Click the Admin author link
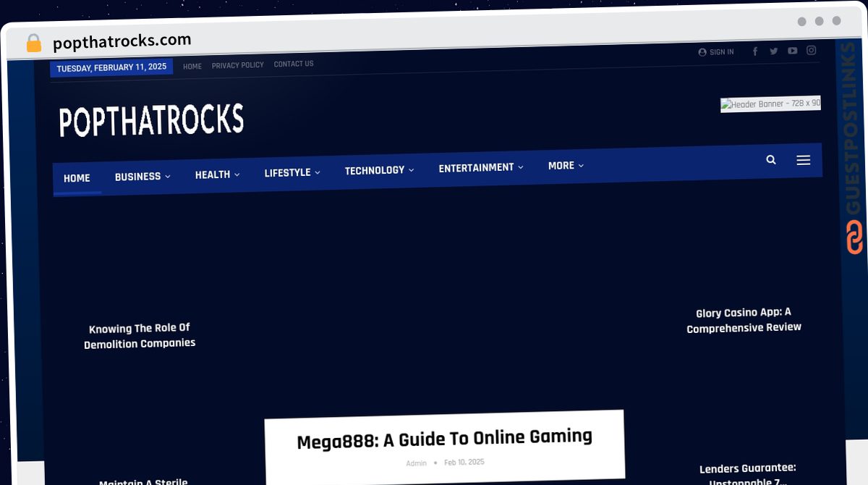Viewport: 868px width, 485px height. pos(416,463)
